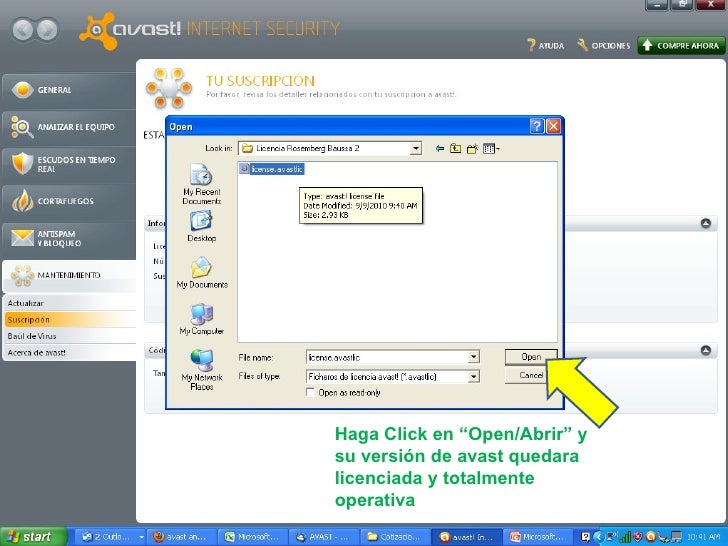Go to My Documents in places bar
Image resolution: width=728 pixels, height=546 pixels.
[202, 273]
